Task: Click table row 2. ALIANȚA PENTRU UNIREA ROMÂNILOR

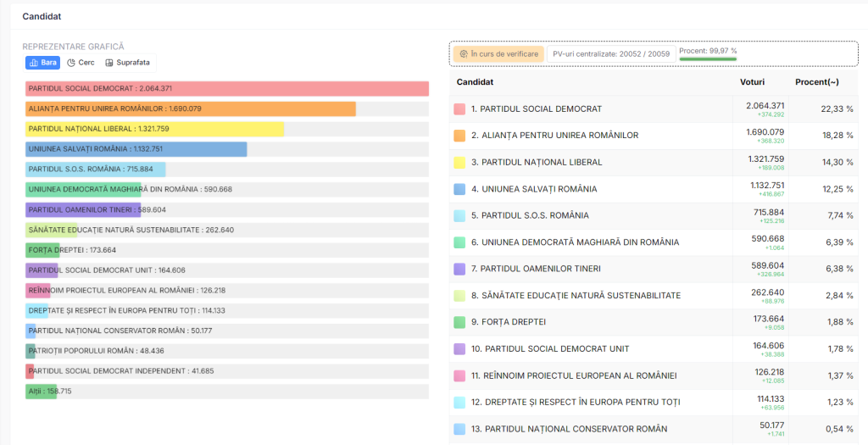Action: pyautogui.click(x=654, y=136)
